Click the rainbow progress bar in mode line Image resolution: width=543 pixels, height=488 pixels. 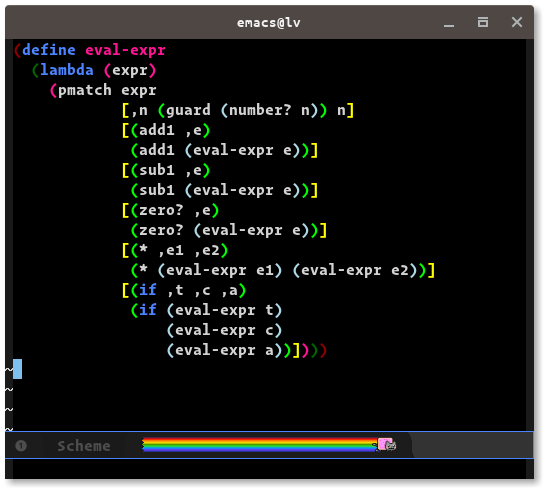pyautogui.click(x=260, y=445)
